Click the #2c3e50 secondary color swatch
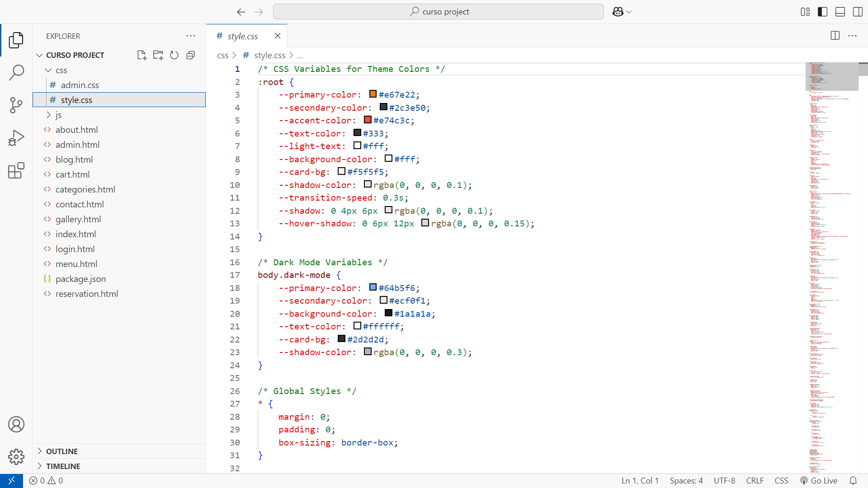The width and height of the screenshot is (868, 488). 383,107
